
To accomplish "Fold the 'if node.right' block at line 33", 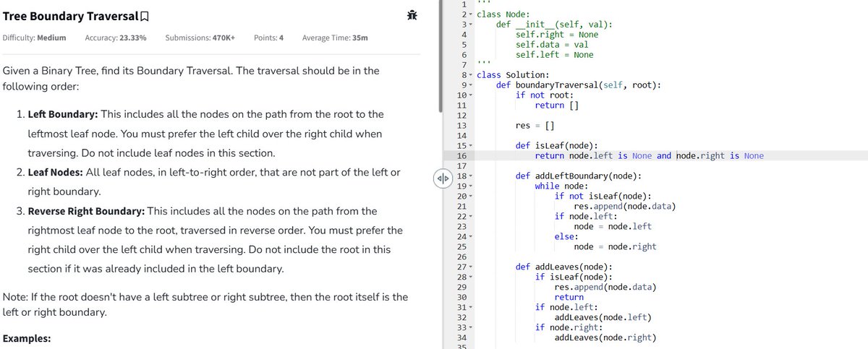I will tap(471, 327).
